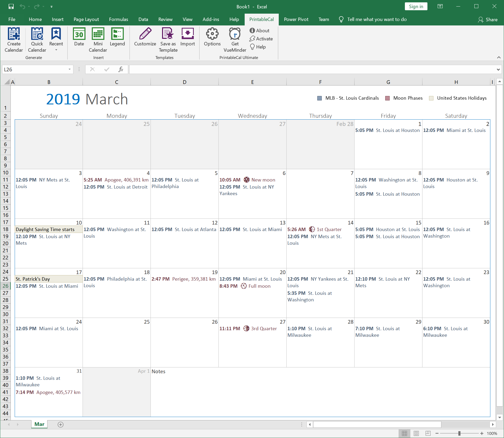The image size is (504, 438).
Task: Undo the last action
Action: coord(22,7)
